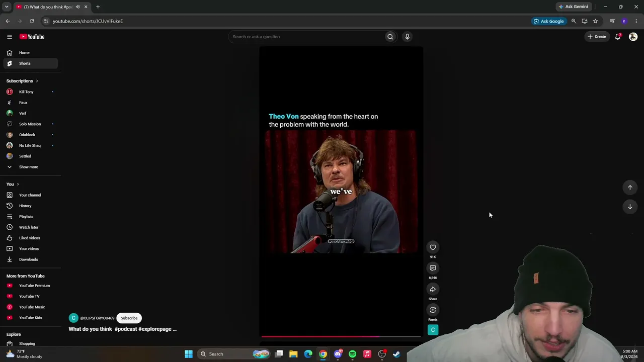Open the YouTube account avatar menu
The height and width of the screenshot is (362, 644).
[x=633, y=37]
